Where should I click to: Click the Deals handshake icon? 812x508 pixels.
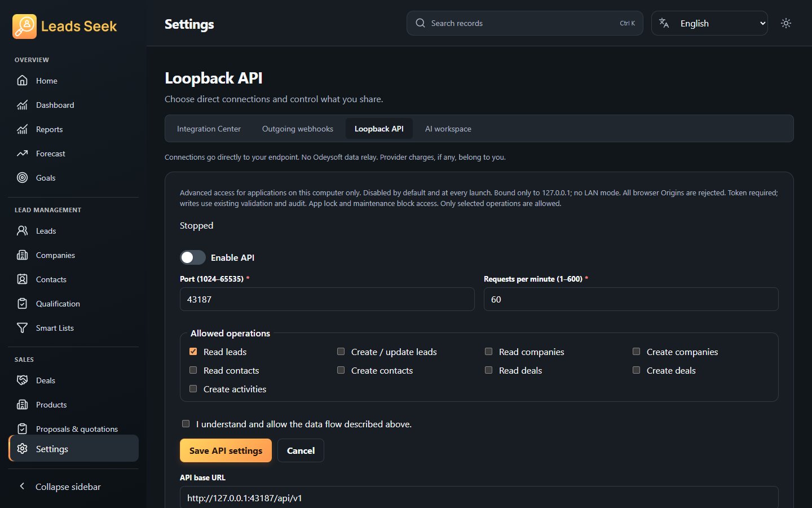(x=22, y=380)
